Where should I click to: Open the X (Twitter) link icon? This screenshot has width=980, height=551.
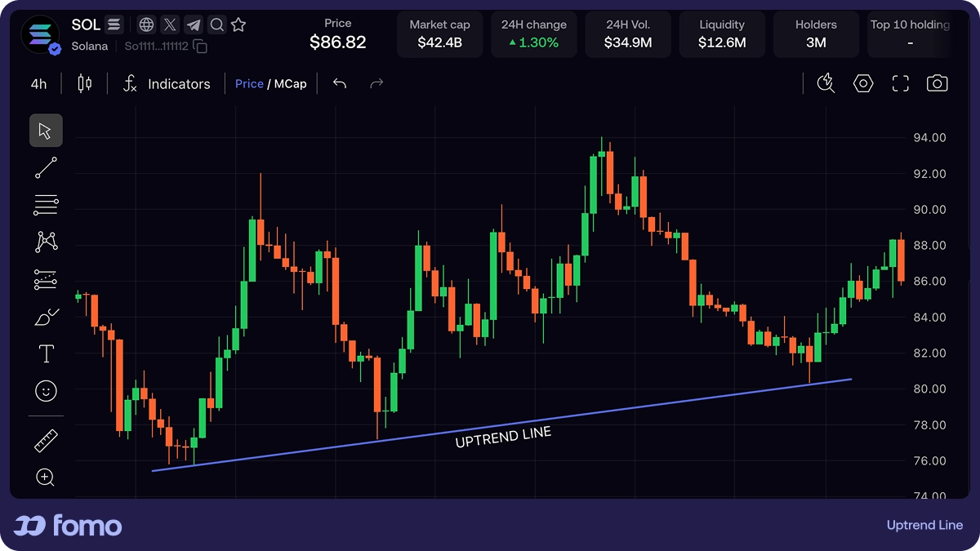coord(169,24)
